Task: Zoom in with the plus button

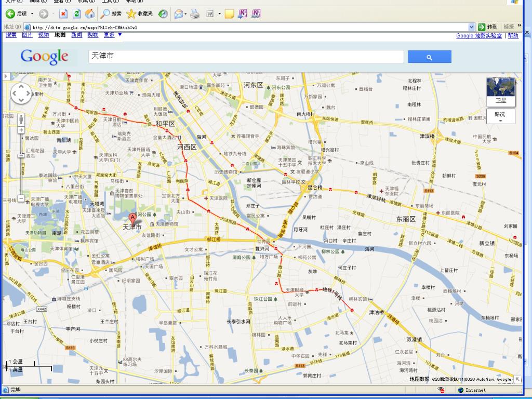Action: tap(21, 130)
